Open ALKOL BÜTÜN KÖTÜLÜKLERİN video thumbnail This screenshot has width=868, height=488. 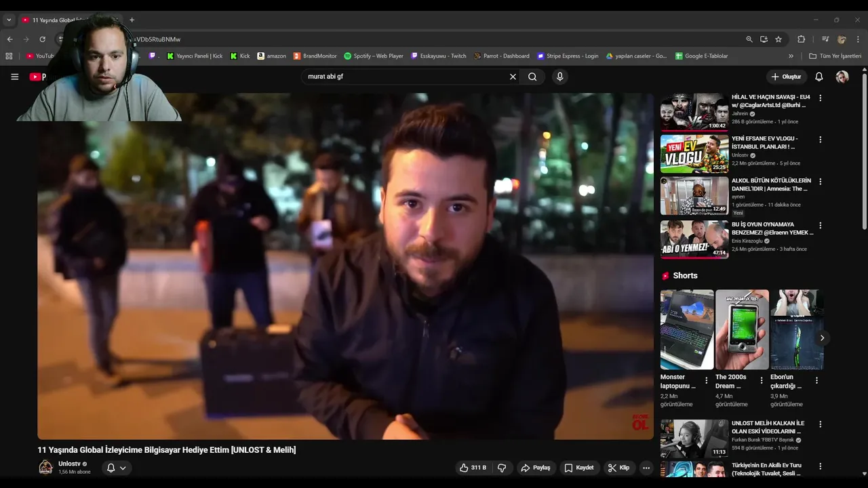(694, 196)
